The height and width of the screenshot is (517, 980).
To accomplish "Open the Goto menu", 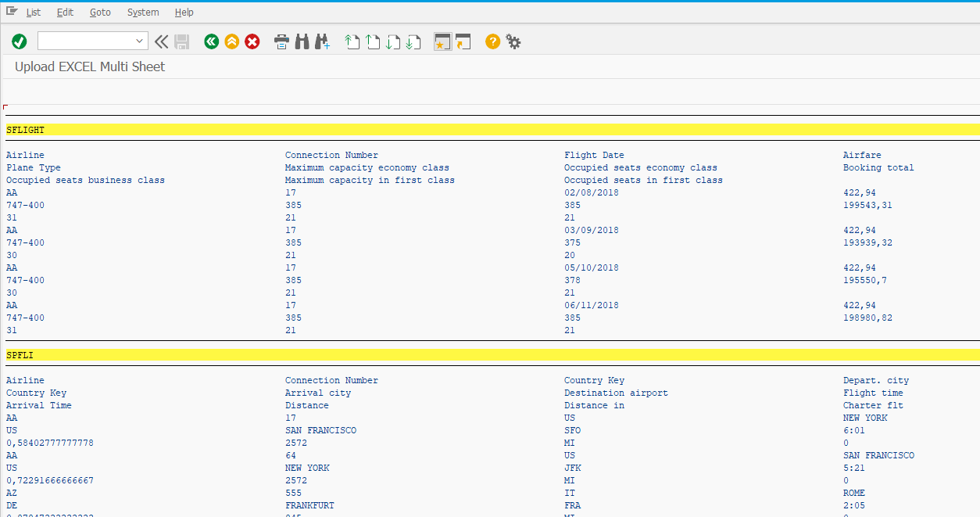I will click(x=100, y=13).
